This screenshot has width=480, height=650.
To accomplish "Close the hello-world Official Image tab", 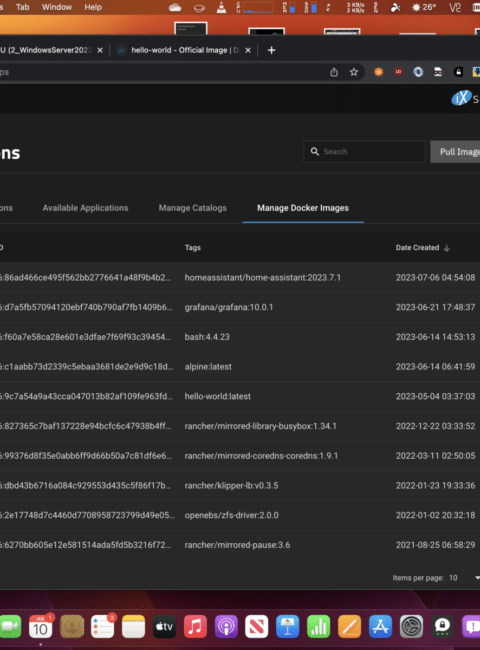I will tap(248, 50).
